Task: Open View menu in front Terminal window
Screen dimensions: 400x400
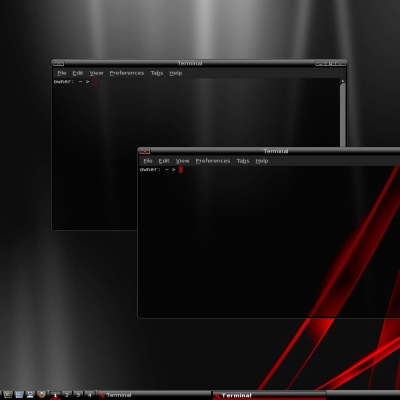Action: (182, 161)
